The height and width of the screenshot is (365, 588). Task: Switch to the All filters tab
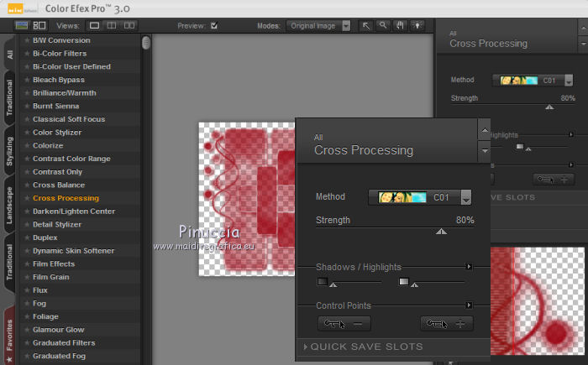pos(9,55)
